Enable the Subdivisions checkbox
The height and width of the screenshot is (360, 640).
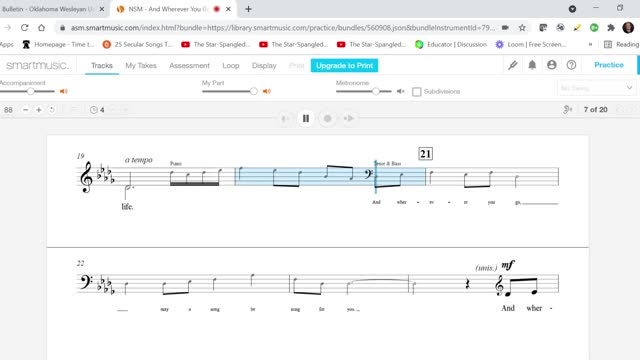tap(416, 92)
